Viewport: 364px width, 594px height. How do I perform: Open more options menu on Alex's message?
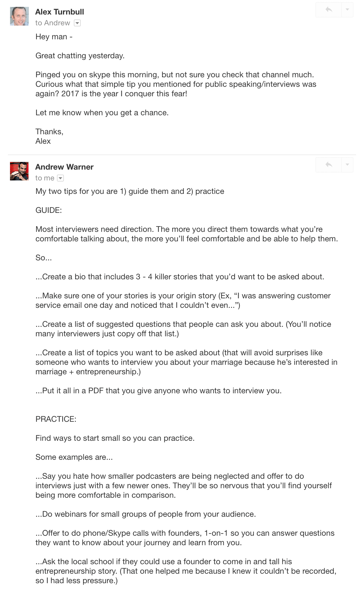click(x=347, y=10)
